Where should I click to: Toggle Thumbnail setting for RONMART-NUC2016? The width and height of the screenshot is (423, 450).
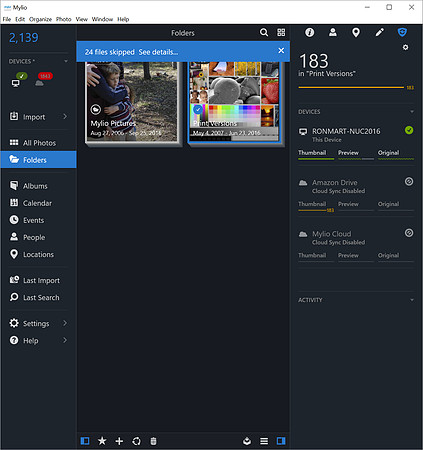(316, 154)
